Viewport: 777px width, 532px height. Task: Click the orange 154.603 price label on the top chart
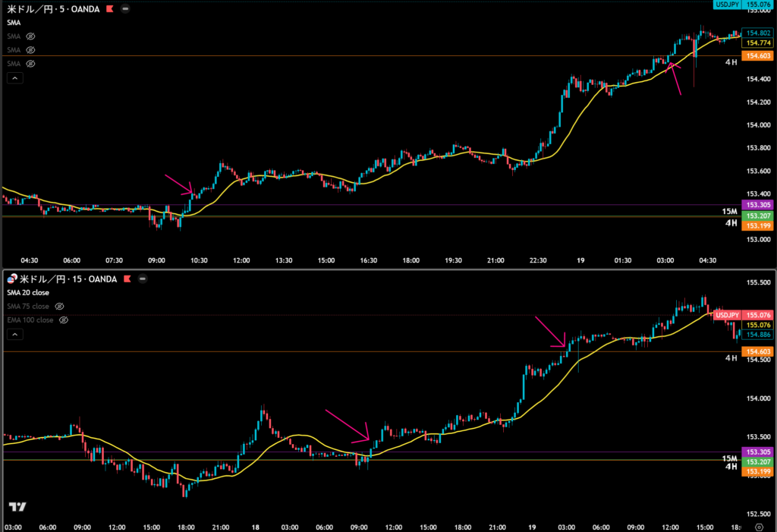pyautogui.click(x=759, y=56)
